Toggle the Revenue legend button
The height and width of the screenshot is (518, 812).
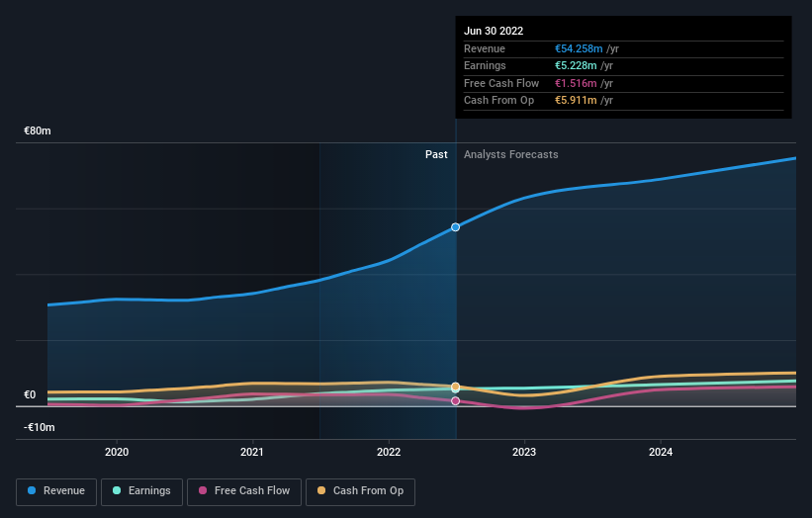coord(56,491)
